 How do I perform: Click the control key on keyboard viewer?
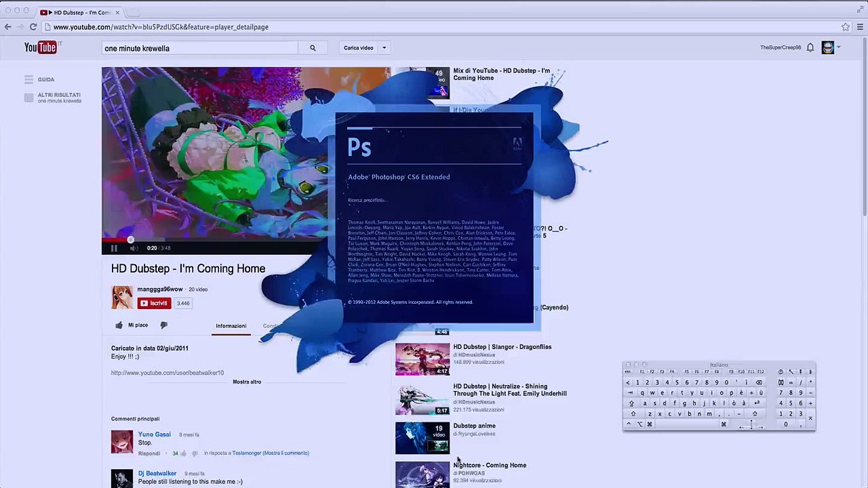click(629, 424)
